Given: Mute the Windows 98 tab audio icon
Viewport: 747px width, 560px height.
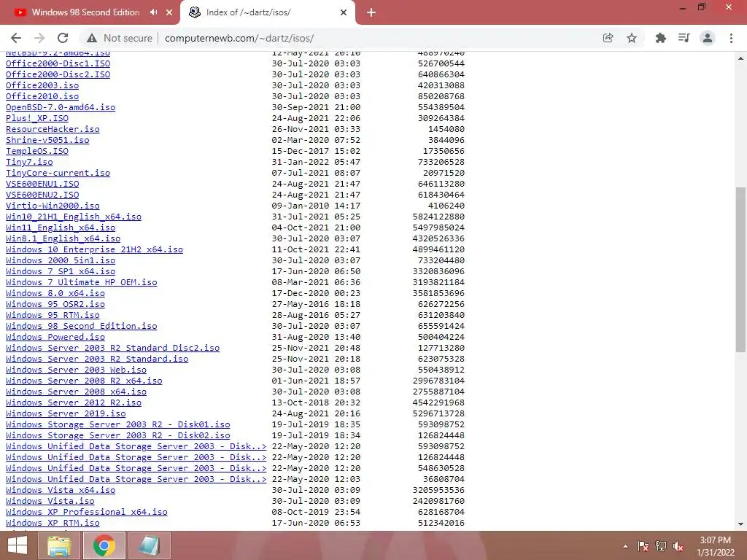Looking at the screenshot, I should point(153,12).
